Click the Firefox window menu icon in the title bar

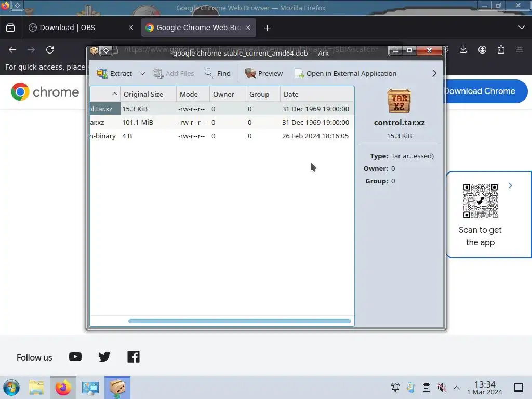pyautogui.click(x=5, y=5)
